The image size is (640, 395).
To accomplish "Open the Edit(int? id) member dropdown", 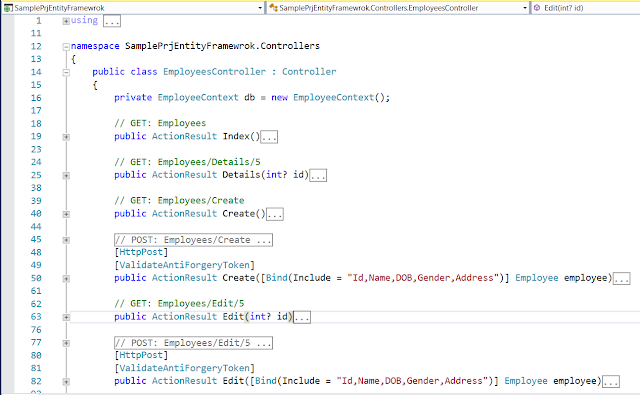I will (x=586, y=8).
